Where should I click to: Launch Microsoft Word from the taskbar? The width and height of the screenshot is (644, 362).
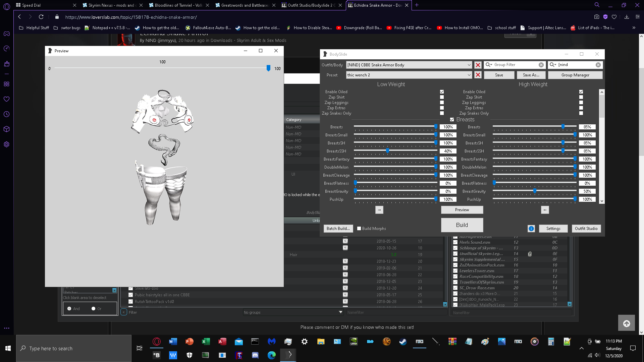[x=173, y=342]
